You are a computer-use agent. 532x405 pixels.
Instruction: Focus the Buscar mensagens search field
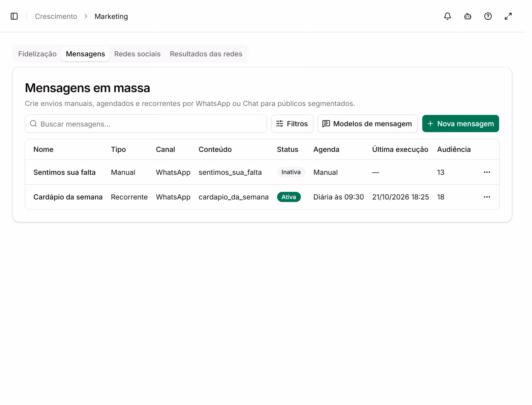[146, 124]
